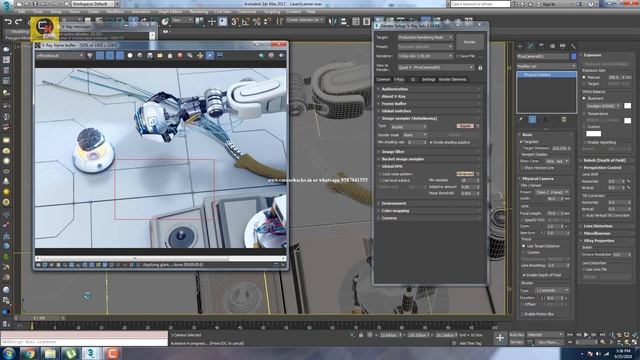
Task: Click the Advanced button in Global DMC rollout
Action: (x=465, y=174)
